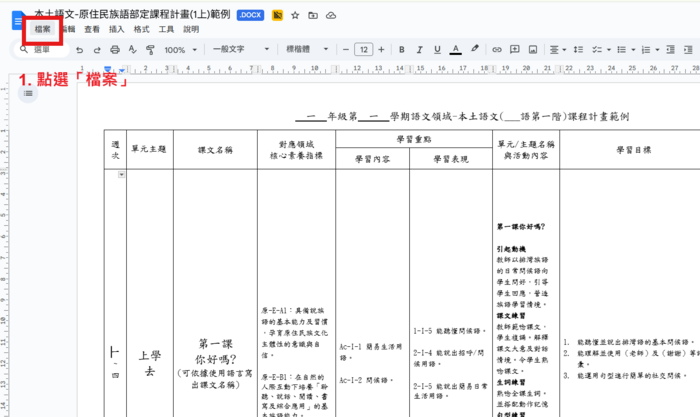
Task: Click the add comment icon
Action: click(517, 49)
